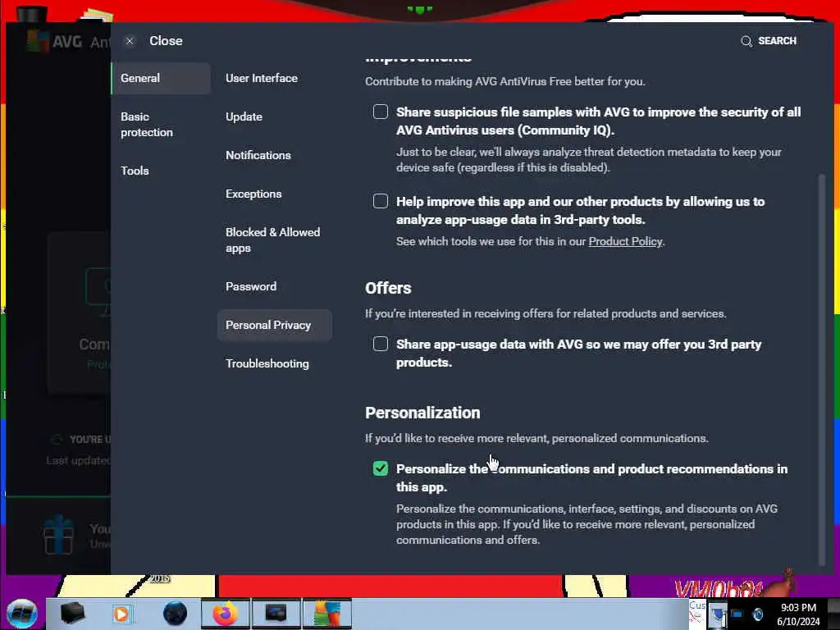Click 'Contribute to making AVG AntiVirus Free' text
840x630 pixels.
click(505, 81)
